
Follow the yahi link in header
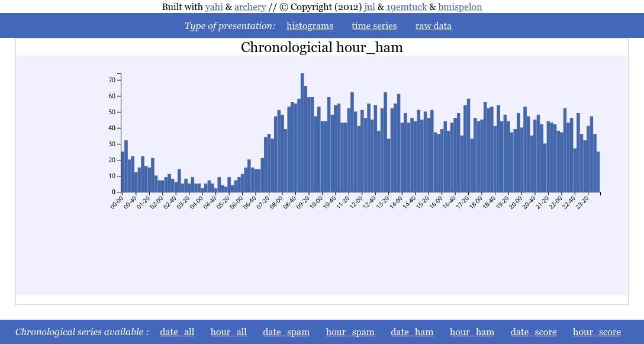click(214, 7)
